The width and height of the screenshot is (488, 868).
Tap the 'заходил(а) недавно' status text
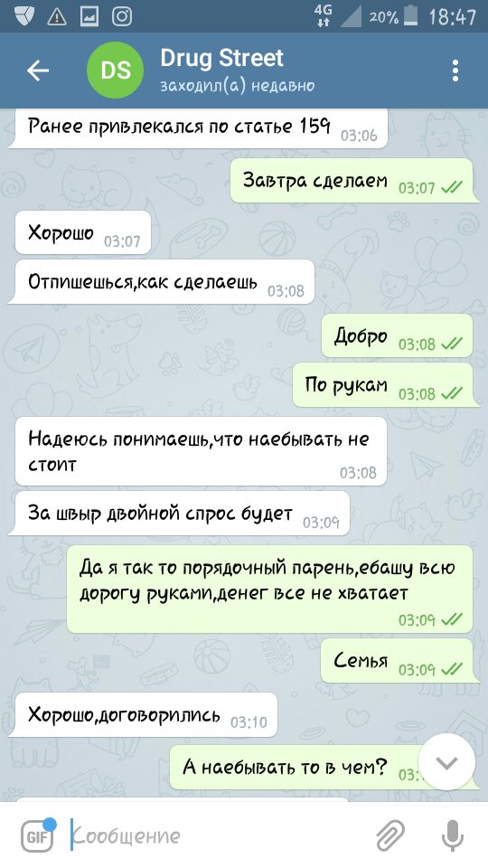tap(238, 86)
